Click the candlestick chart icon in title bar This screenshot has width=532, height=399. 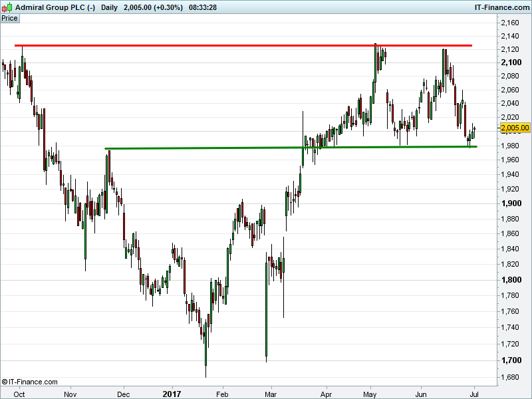click(7, 7)
